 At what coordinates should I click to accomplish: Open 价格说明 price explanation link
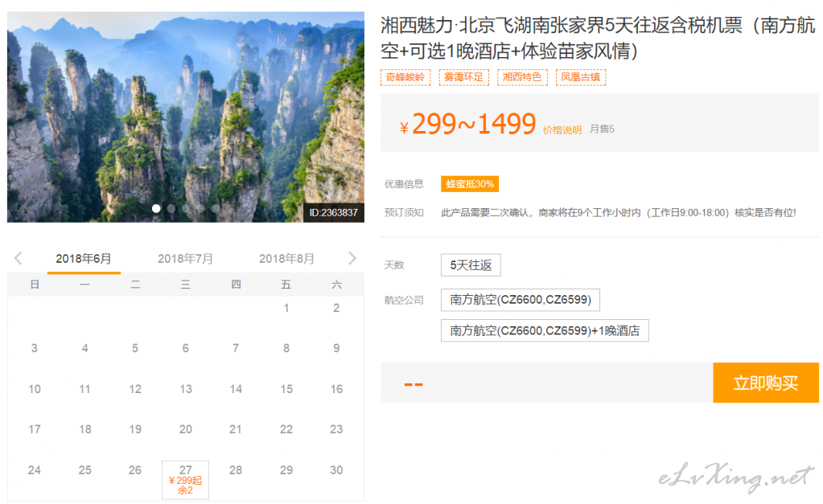pyautogui.click(x=562, y=129)
